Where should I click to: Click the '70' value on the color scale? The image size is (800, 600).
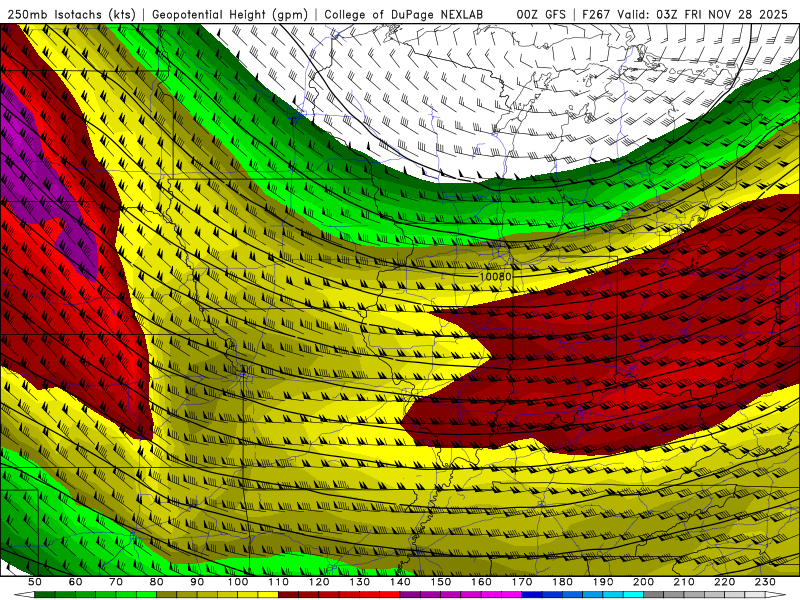(x=116, y=582)
